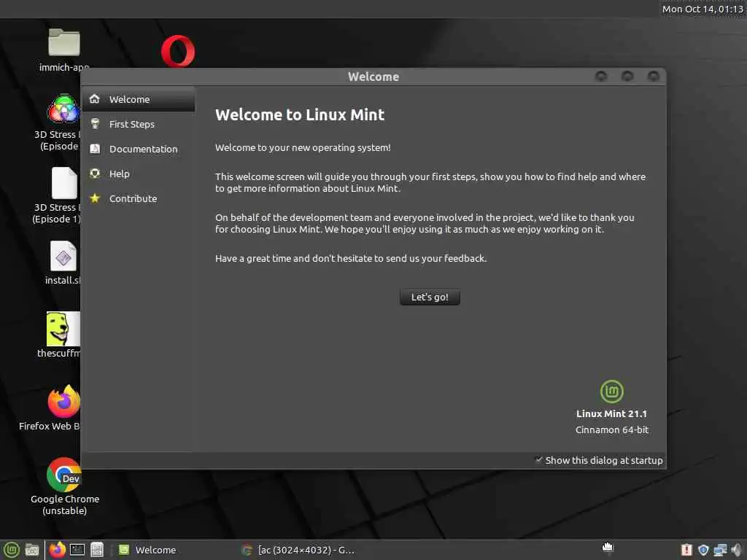Open the files launcher next to terminal
This screenshot has width=747, height=560.
point(97,550)
